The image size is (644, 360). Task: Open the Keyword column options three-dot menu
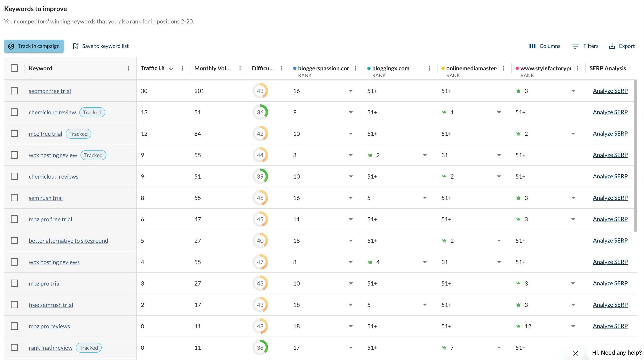click(x=128, y=68)
